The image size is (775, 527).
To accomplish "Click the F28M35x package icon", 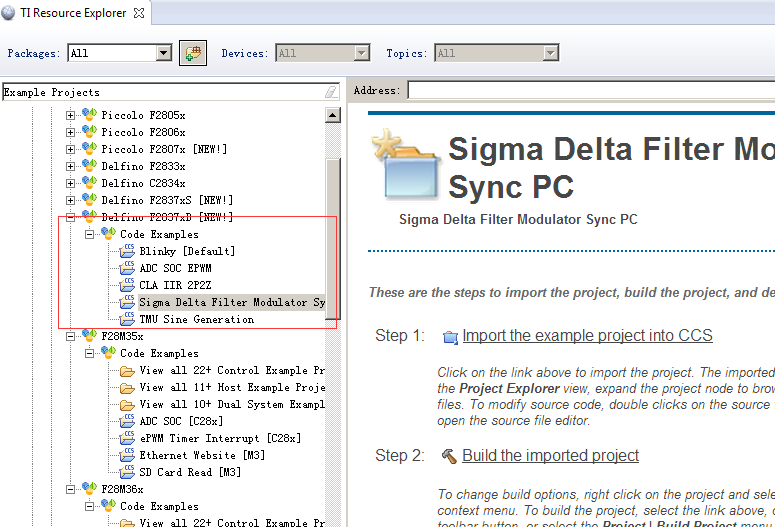I will click(89, 335).
